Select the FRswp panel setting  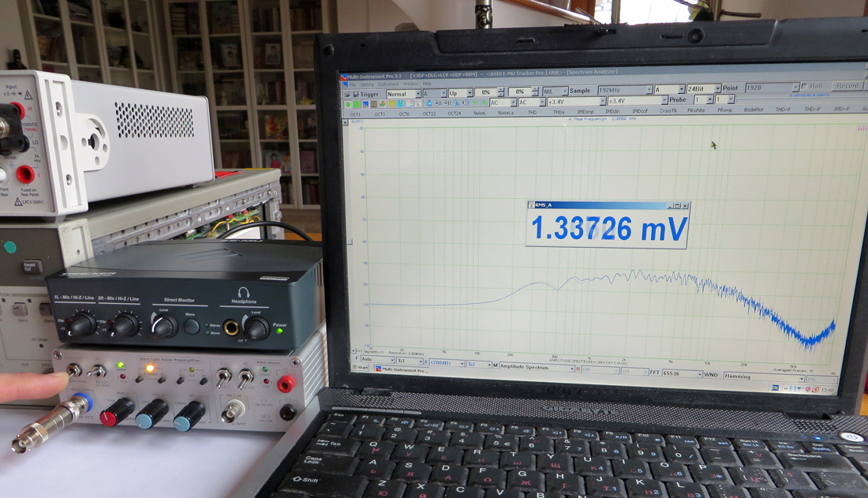tap(724, 110)
